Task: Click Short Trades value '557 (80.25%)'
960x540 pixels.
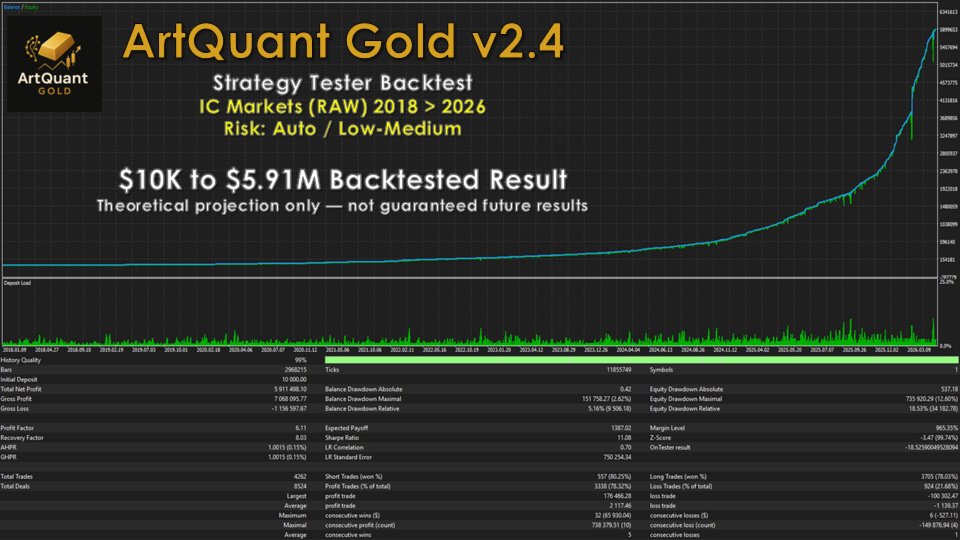Action: pos(614,476)
